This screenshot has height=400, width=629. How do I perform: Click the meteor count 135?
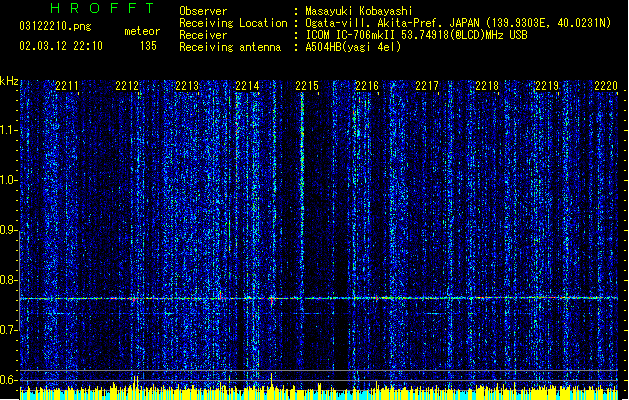tap(148, 46)
